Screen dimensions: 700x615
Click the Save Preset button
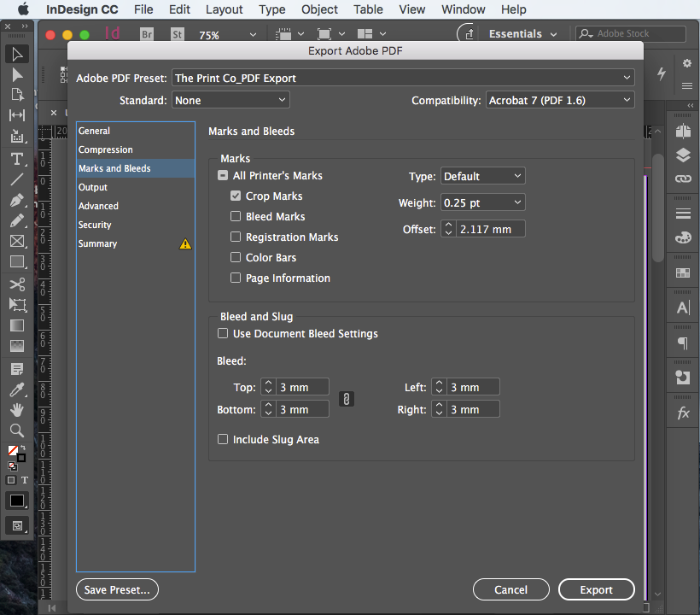coord(117,589)
